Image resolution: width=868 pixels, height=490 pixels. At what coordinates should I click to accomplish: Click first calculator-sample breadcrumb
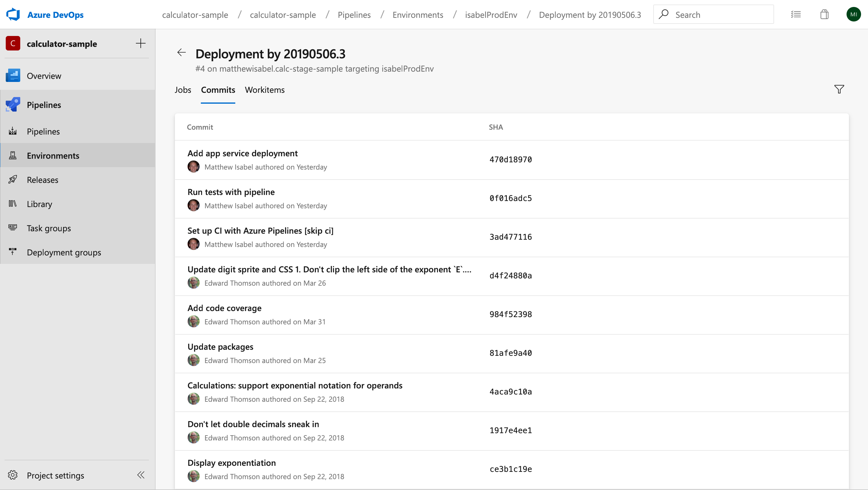[x=195, y=15]
